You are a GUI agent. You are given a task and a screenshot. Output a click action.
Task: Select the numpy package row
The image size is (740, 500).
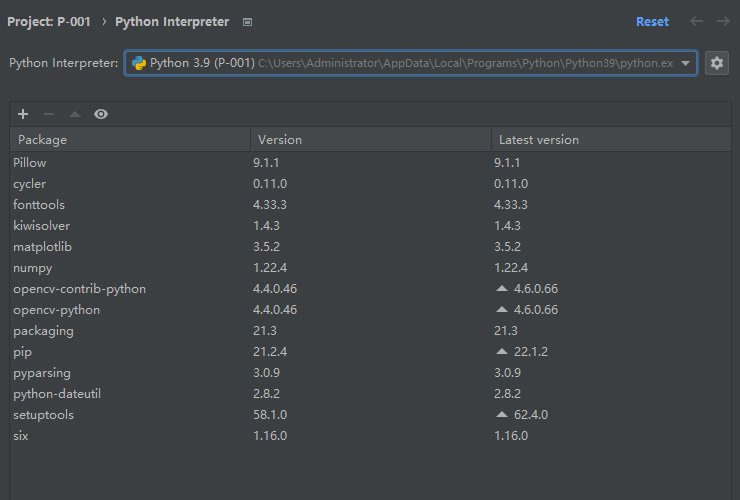370,268
